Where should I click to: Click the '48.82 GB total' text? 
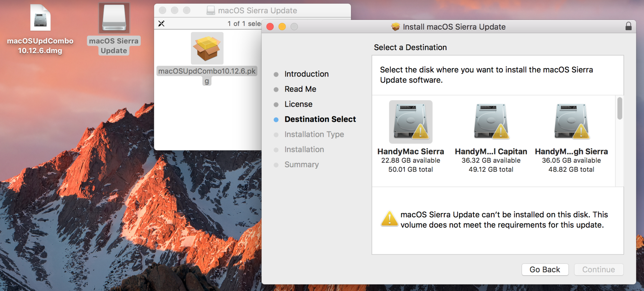pos(571,169)
